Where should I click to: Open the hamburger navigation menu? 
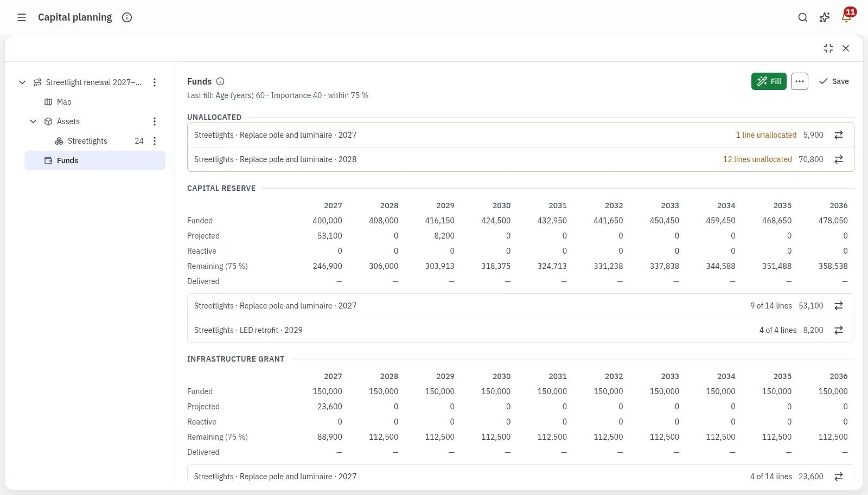(x=22, y=17)
